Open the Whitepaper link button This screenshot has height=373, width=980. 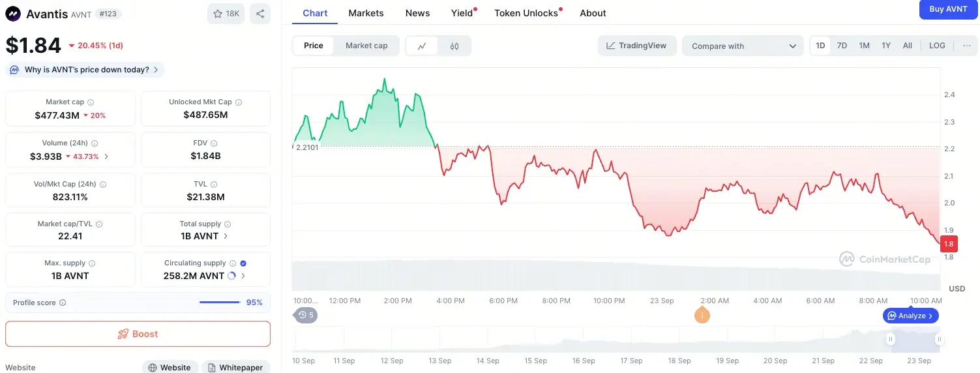point(235,367)
